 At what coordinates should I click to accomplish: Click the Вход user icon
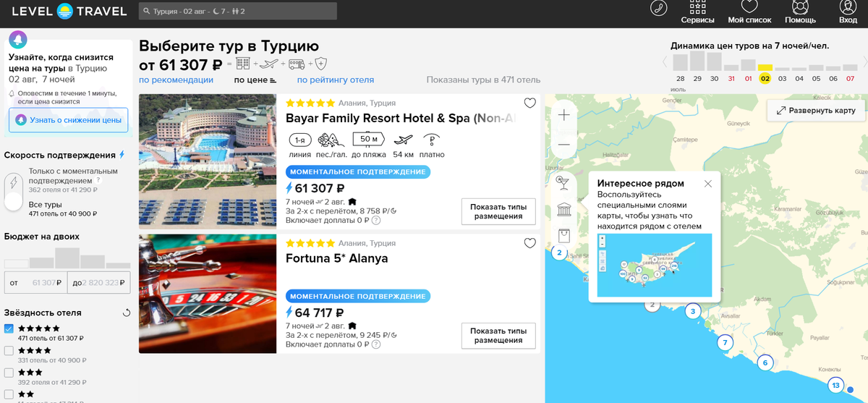848,7
